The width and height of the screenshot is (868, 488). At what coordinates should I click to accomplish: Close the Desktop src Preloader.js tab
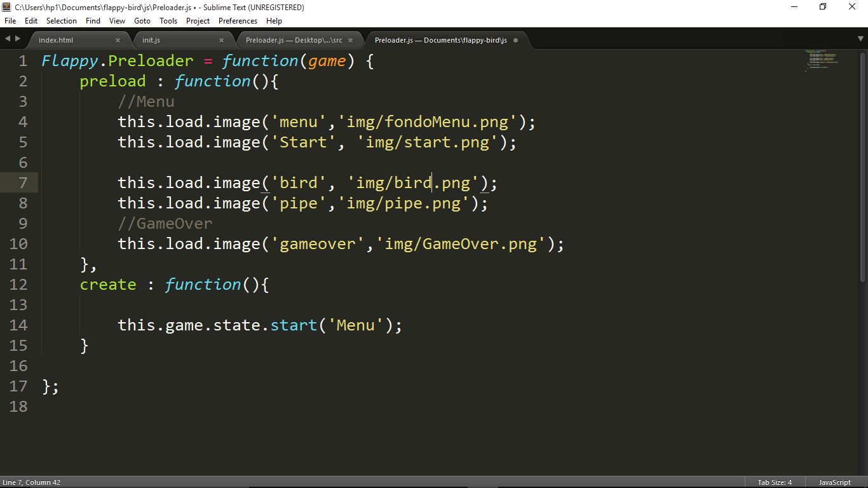[351, 40]
